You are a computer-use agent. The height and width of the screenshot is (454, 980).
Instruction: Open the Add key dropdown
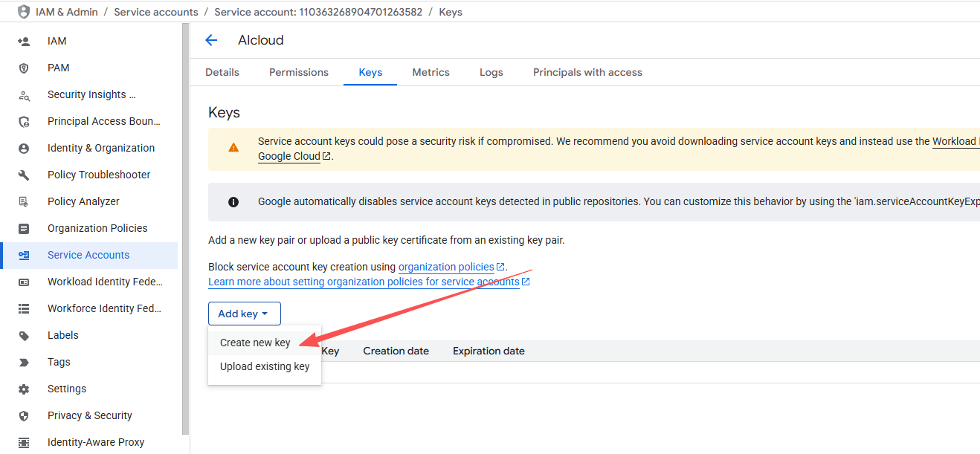[244, 314]
